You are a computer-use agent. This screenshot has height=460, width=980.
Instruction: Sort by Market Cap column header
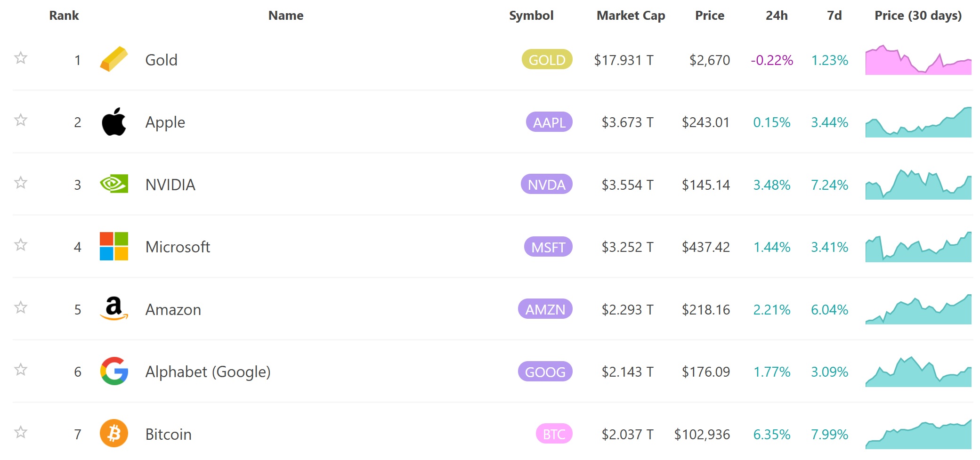coord(631,16)
